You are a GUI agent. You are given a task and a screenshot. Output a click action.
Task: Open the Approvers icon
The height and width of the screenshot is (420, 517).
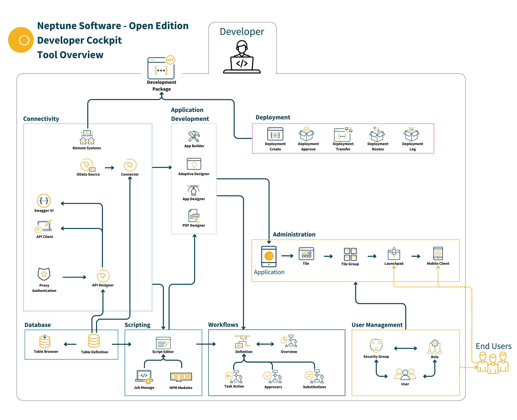272,377
